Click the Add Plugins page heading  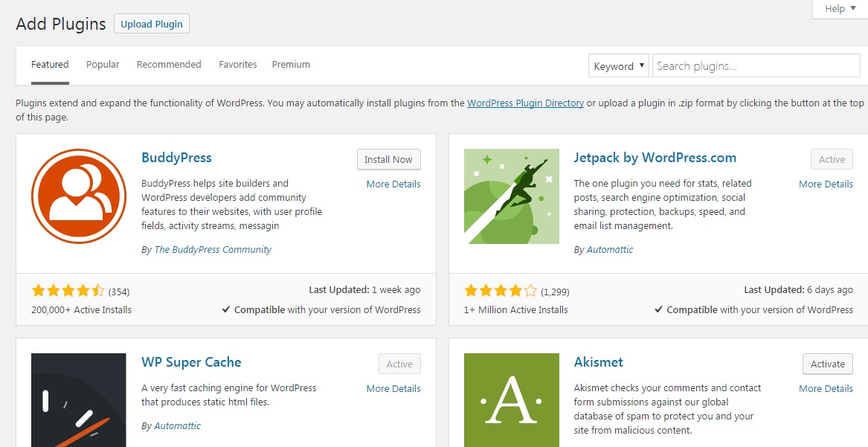pos(61,25)
